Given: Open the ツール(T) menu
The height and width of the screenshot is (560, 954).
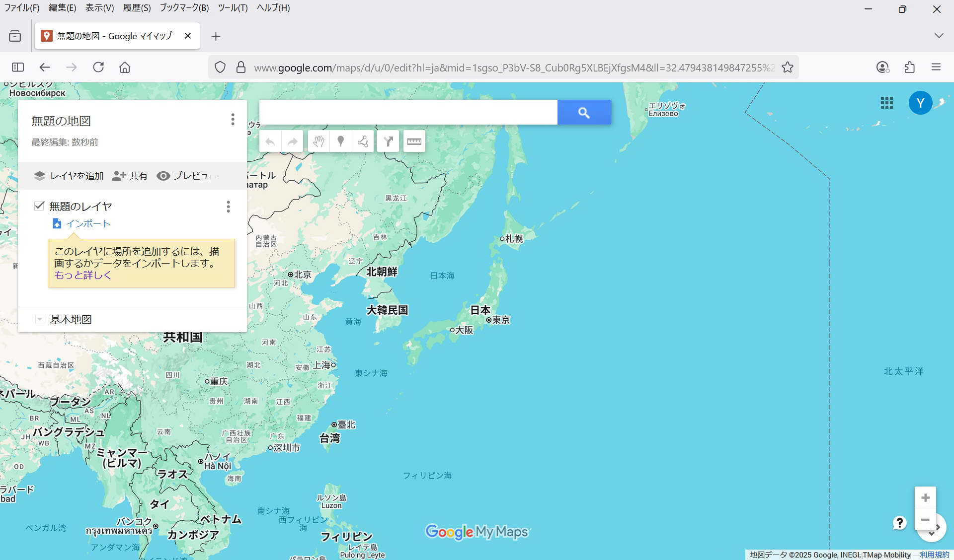Looking at the screenshot, I should [x=233, y=8].
